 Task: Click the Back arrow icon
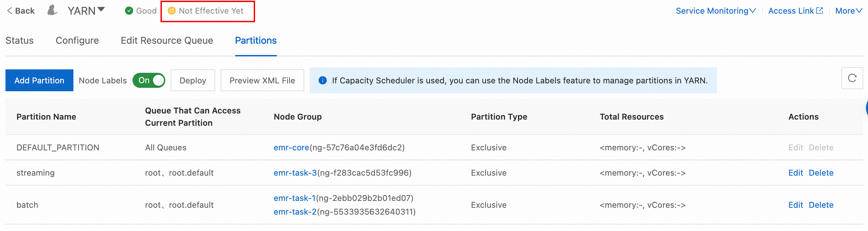click(x=10, y=11)
